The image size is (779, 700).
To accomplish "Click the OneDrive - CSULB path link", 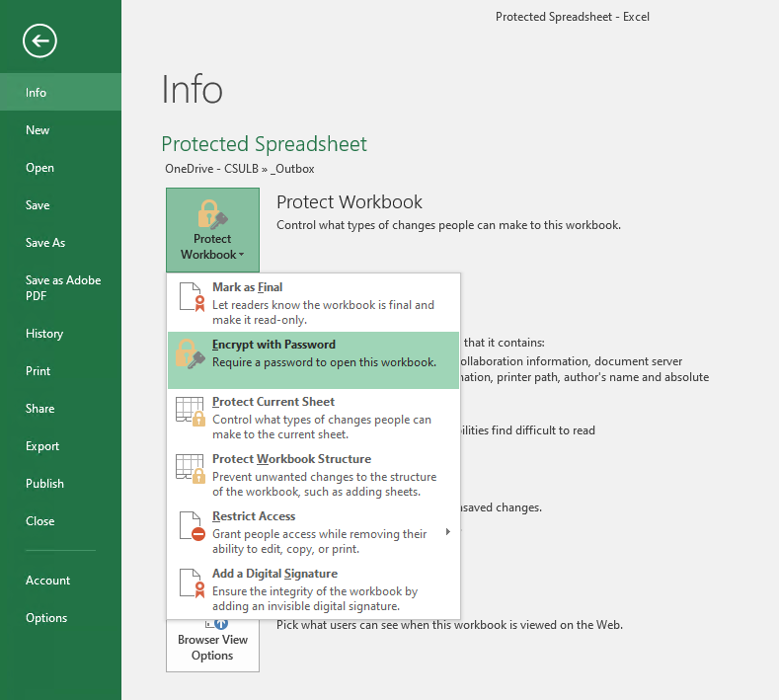I will (211, 169).
